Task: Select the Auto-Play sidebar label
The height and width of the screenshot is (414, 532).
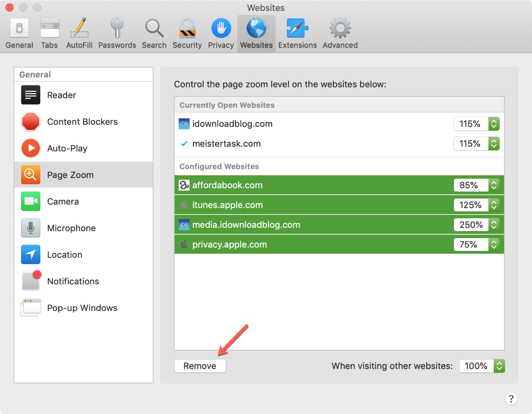Action: 67,148
